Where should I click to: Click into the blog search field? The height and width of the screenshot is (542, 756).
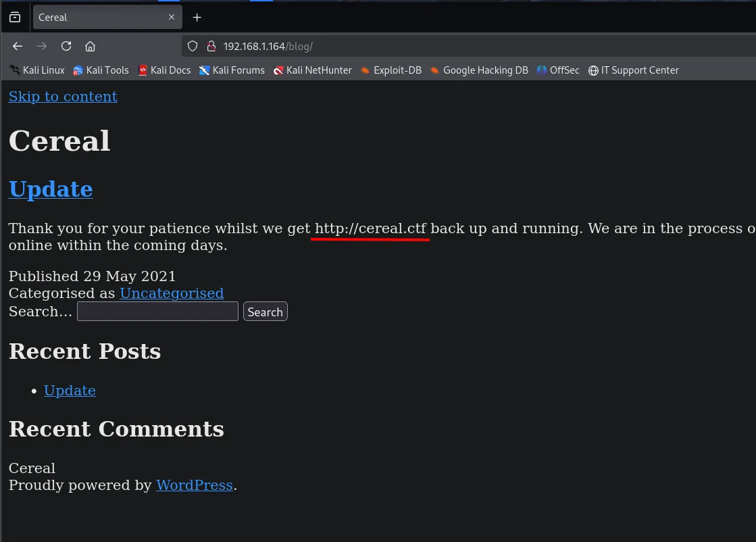pos(157,312)
